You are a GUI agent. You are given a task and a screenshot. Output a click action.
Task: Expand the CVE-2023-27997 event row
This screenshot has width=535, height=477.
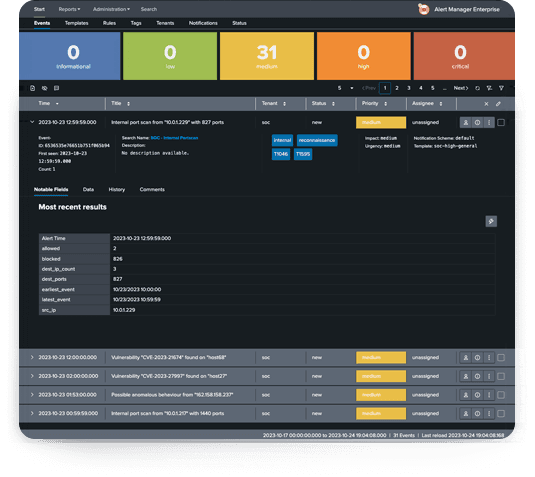tap(32, 376)
